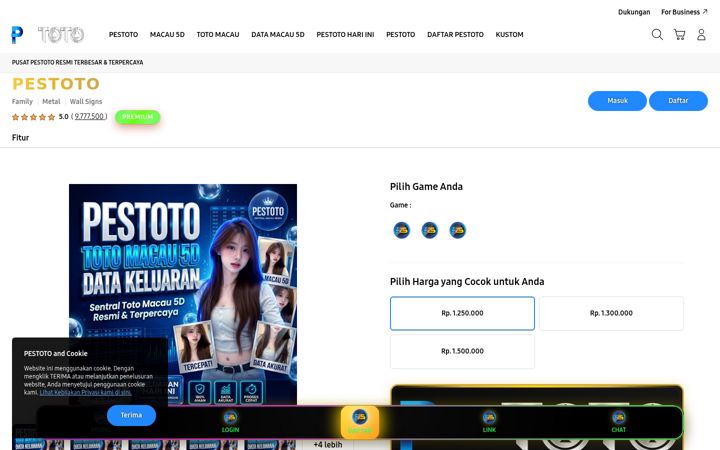Open the For Business link
Viewport: 720px width, 450px height.
point(684,12)
